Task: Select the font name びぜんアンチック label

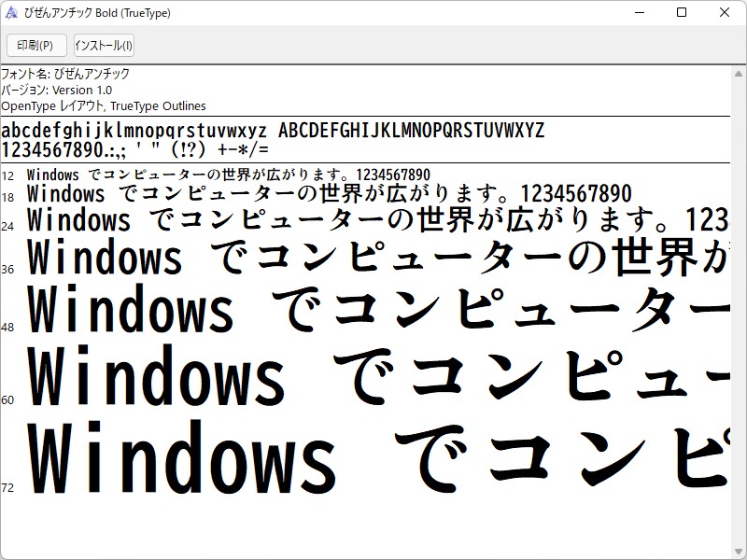Action: 65,75
